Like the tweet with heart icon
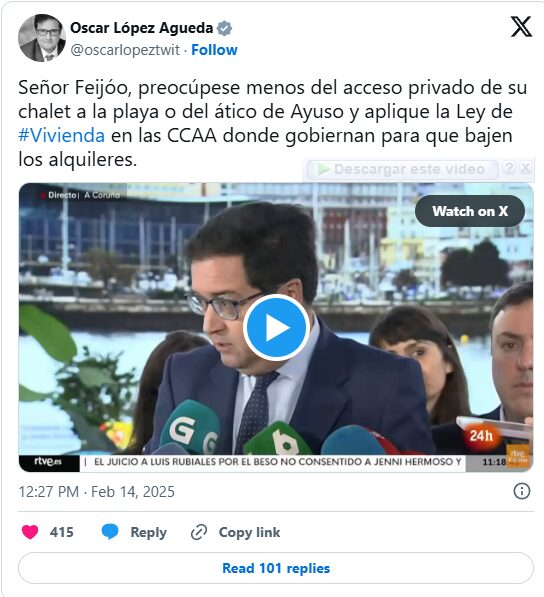This screenshot has height=597, width=544. click(x=30, y=532)
